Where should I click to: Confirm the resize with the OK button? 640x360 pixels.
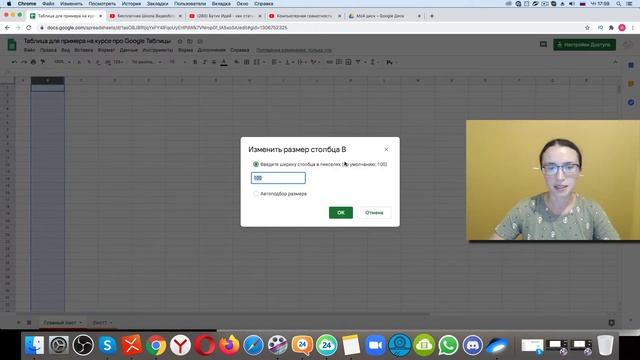point(341,213)
